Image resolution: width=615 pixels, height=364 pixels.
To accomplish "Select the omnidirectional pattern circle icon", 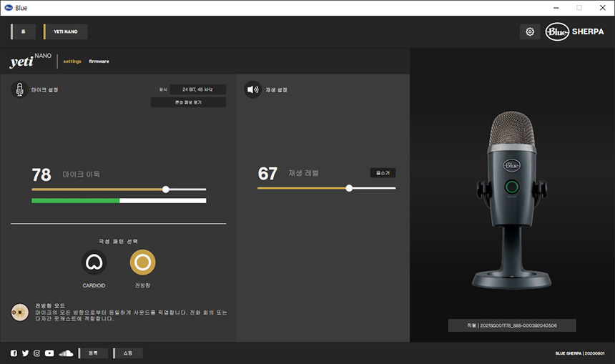I will pyautogui.click(x=143, y=262).
